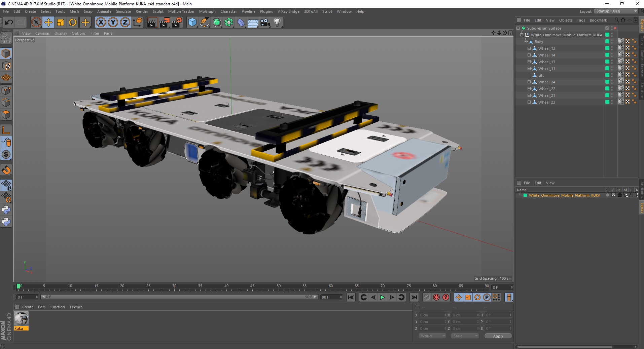This screenshot has height=349, width=644.
Task: Activate the Scale tool
Action: (x=61, y=23)
